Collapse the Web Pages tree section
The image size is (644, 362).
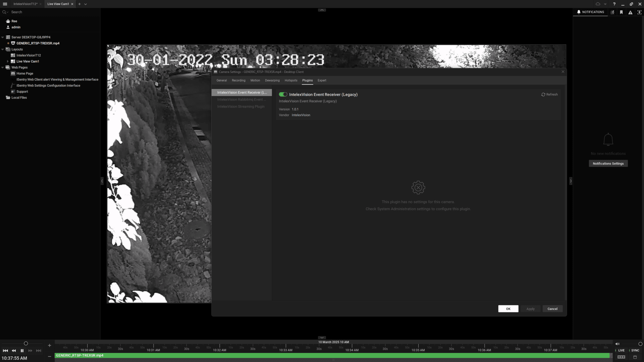click(3, 67)
